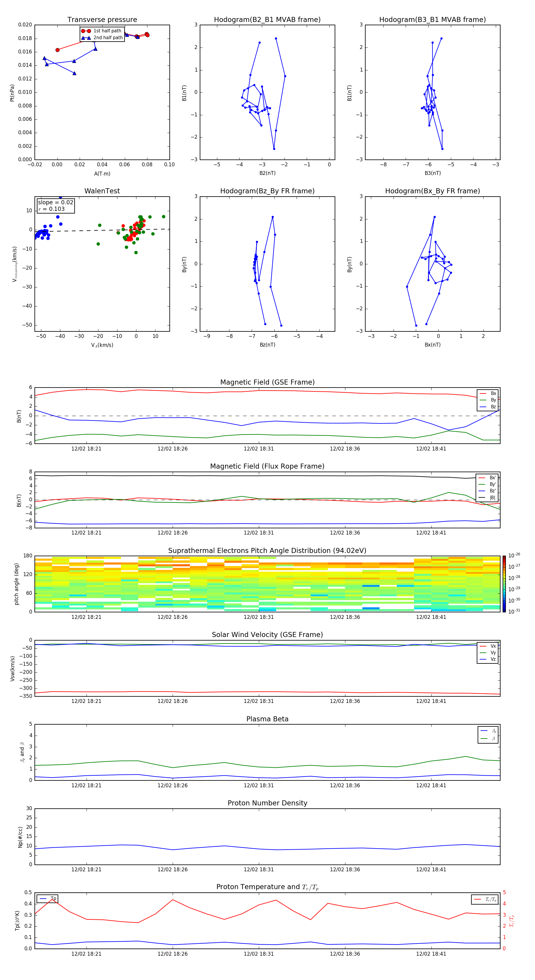Click the 'Plasma Beta' plot title
This screenshot has height=980, width=535.
[267, 719]
